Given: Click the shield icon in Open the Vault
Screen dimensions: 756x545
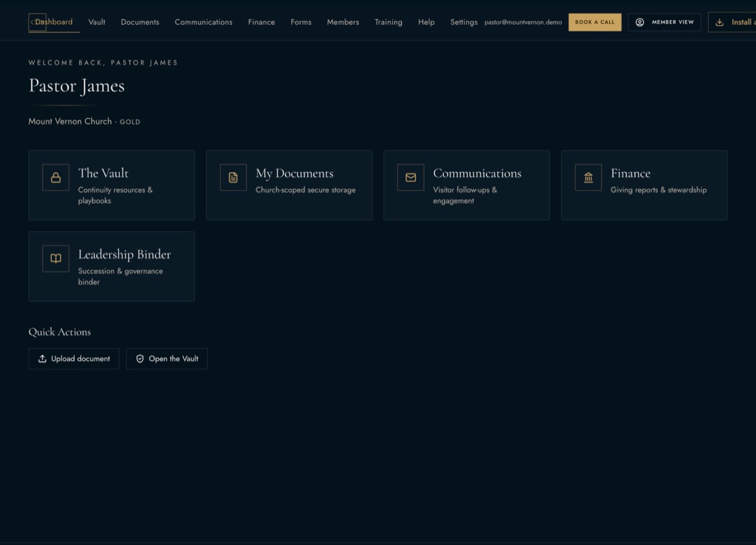Looking at the screenshot, I should [140, 359].
